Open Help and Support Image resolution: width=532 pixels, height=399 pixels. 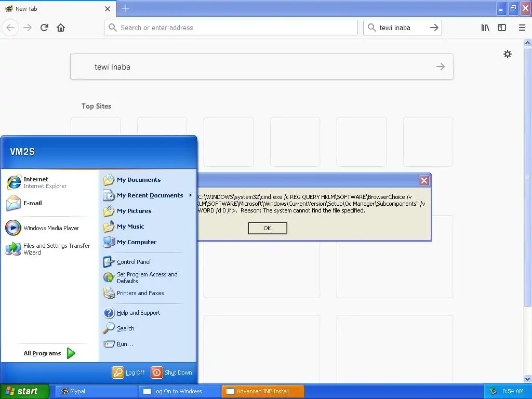tap(148, 313)
